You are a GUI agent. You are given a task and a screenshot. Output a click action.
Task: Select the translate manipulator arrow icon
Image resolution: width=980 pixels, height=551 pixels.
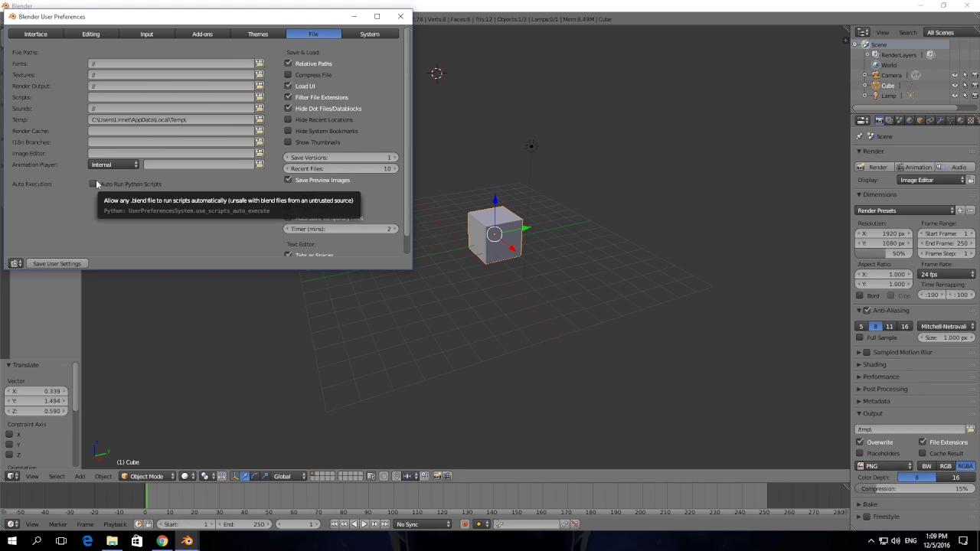245,476
